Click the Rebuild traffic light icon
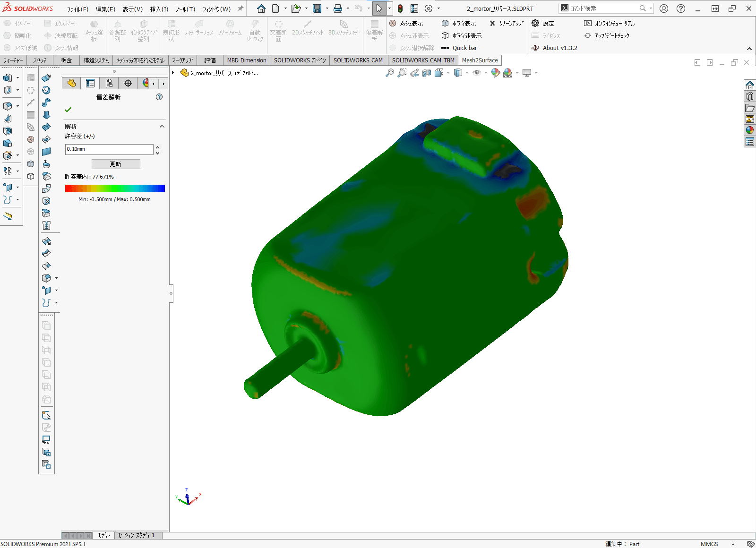 (400, 9)
